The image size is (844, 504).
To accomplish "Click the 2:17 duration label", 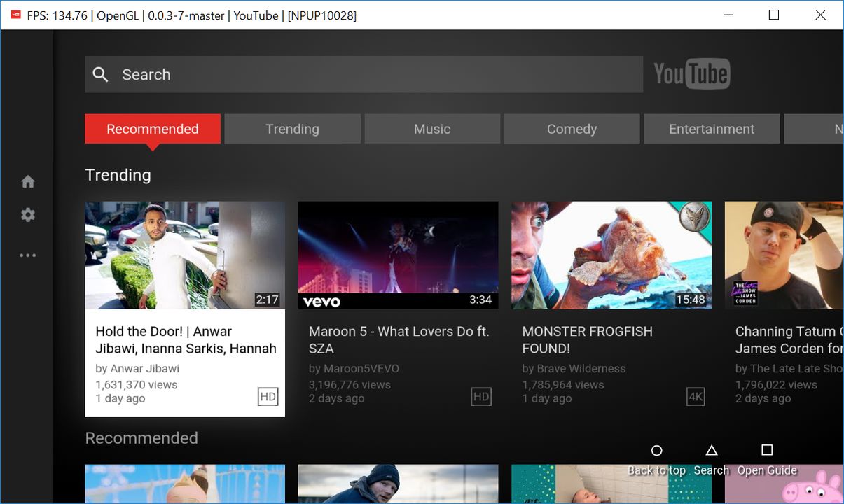I will click(x=267, y=300).
